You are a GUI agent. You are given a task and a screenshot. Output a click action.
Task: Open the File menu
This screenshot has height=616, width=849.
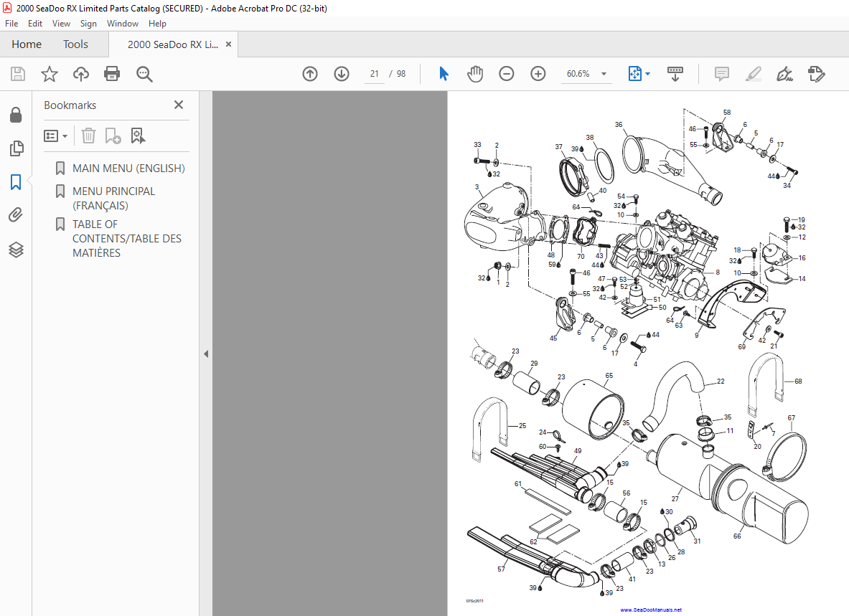coord(11,23)
